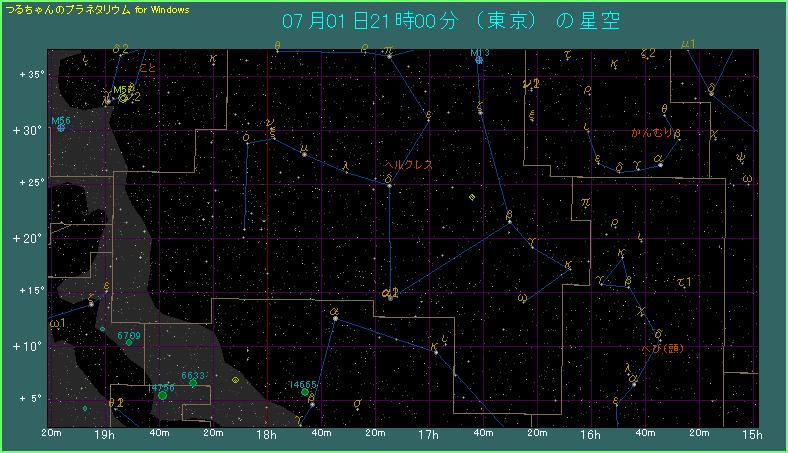Click the τ1 star label
This screenshot has height=453, width=788.
[x=683, y=281]
